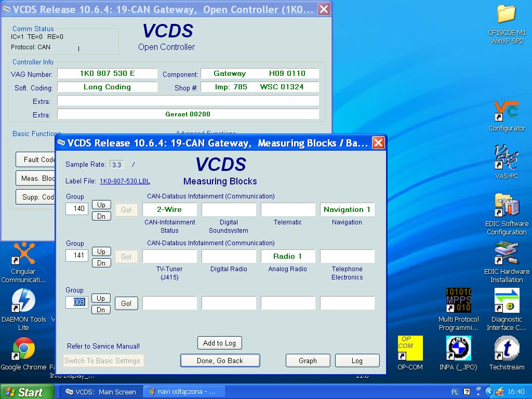Screen dimensions: 532x399
Task: Decrease group 141 with Dn button
Action: point(101,263)
